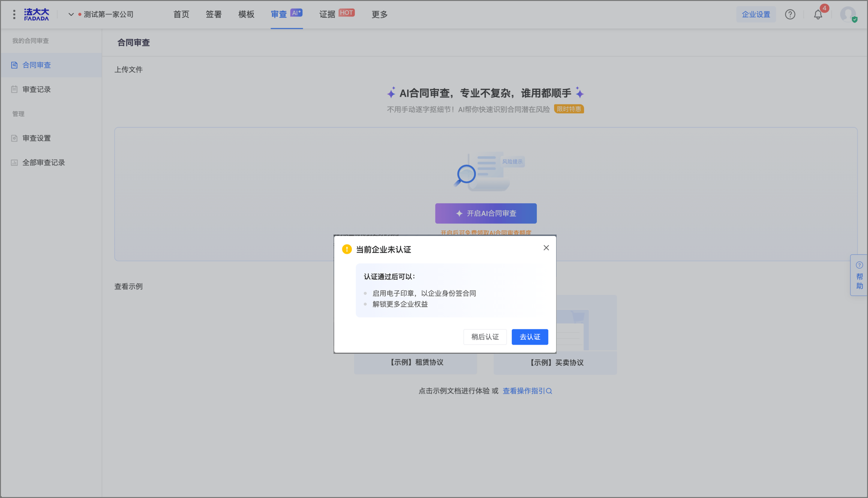Open 全部审查记录 in the sidebar
The image size is (868, 498).
click(43, 162)
